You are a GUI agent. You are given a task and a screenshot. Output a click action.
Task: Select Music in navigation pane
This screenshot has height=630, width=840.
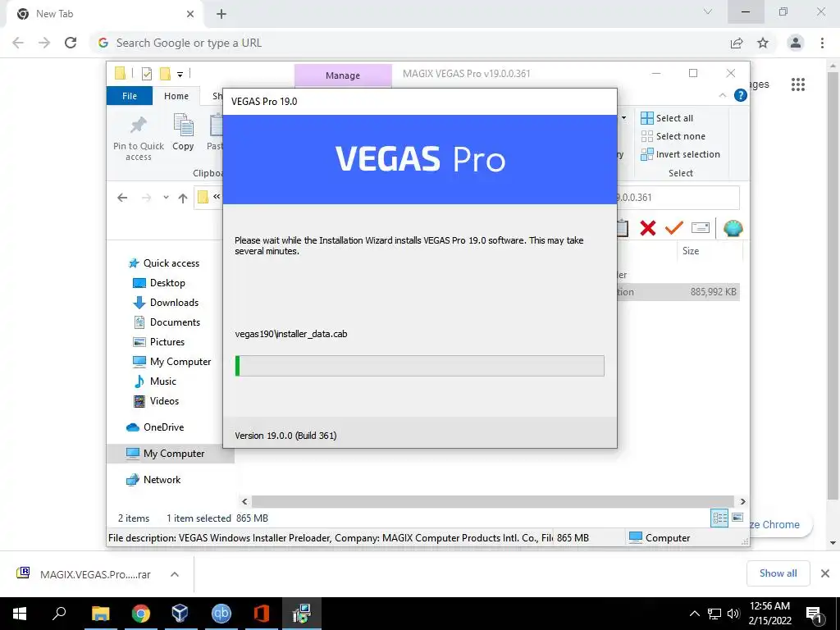tap(154, 381)
